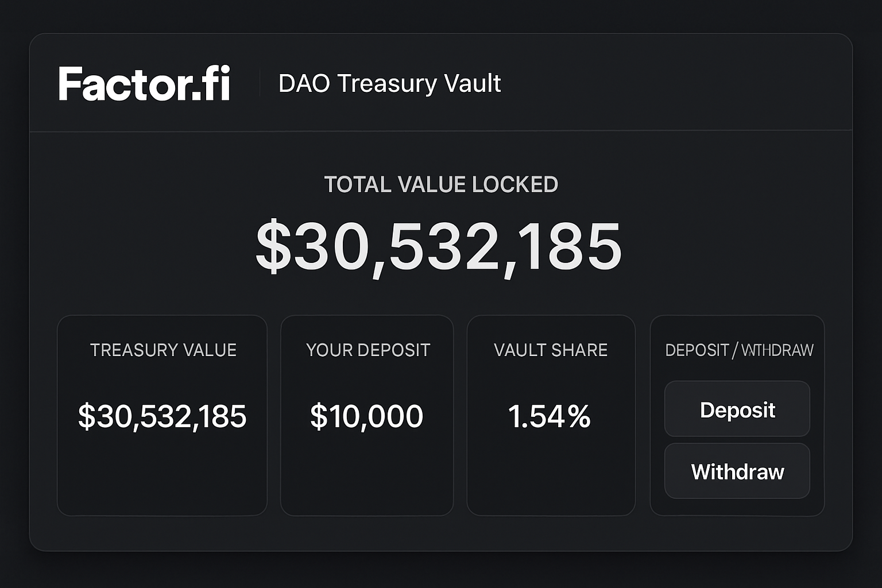Open the DAO Treasury Vault header title

point(389,84)
